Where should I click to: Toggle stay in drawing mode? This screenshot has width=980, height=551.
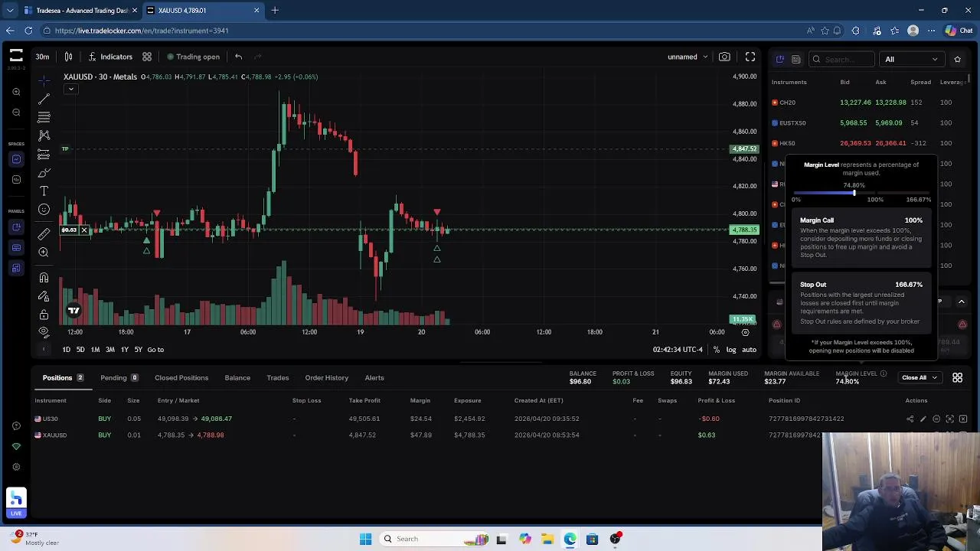point(44,296)
